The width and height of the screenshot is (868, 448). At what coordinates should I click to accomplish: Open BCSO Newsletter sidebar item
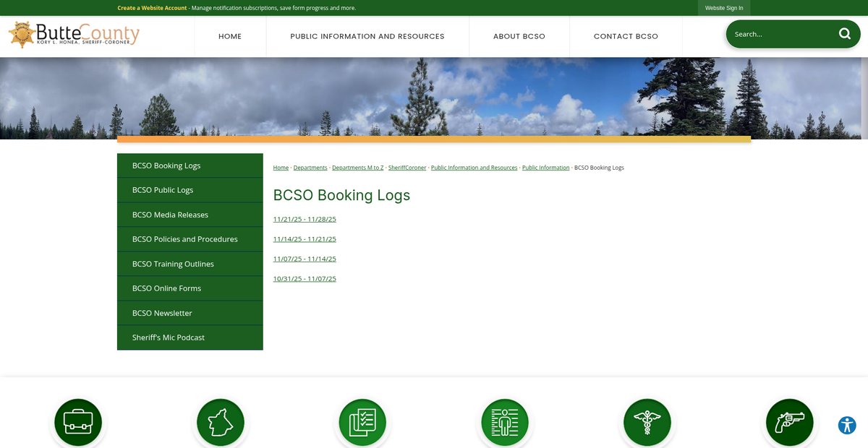pos(190,313)
